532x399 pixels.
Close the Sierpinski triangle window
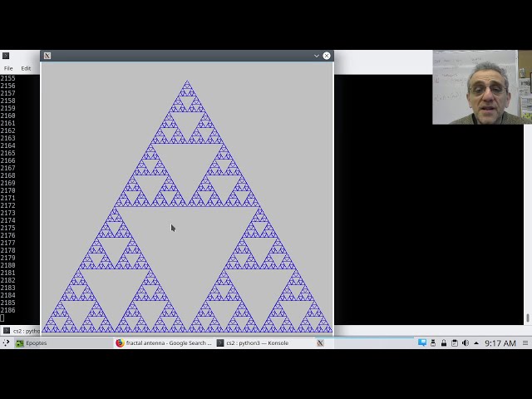point(327,56)
